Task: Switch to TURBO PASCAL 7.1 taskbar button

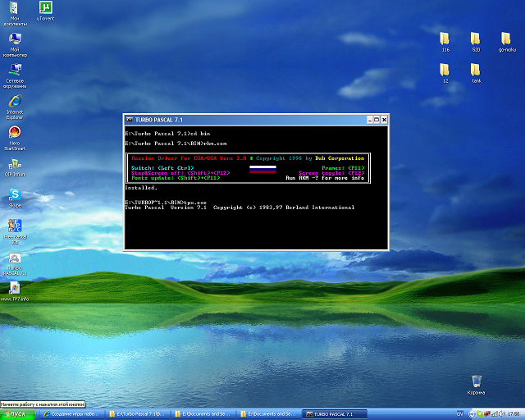Action: point(331,414)
